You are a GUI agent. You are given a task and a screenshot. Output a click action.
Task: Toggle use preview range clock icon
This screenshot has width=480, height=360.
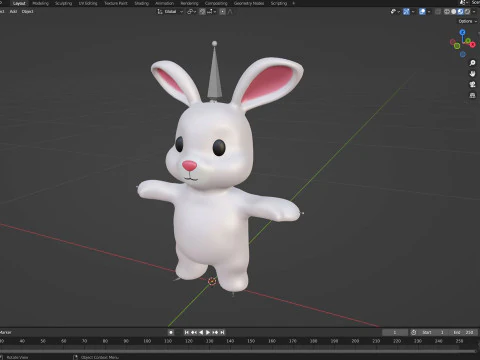(414, 332)
